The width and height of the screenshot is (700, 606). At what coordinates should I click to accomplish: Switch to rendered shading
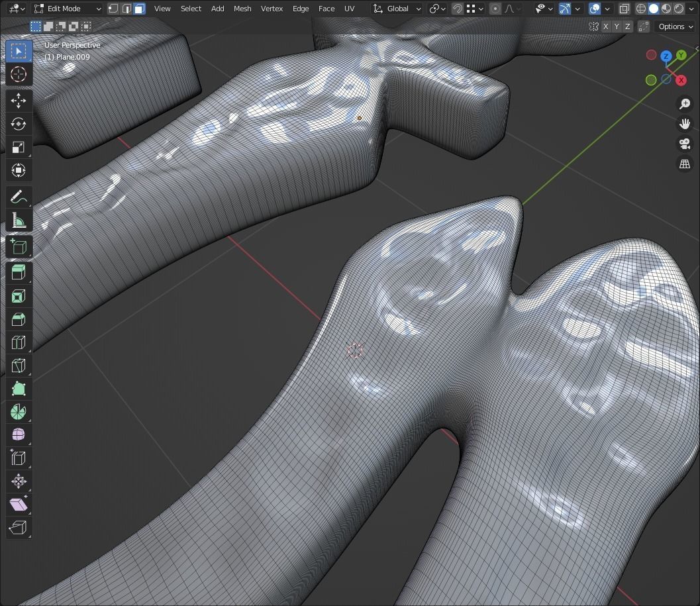click(x=679, y=9)
